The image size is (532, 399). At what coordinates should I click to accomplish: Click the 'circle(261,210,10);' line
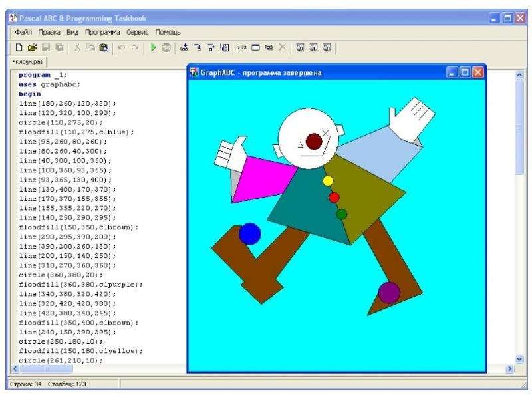click(x=61, y=360)
